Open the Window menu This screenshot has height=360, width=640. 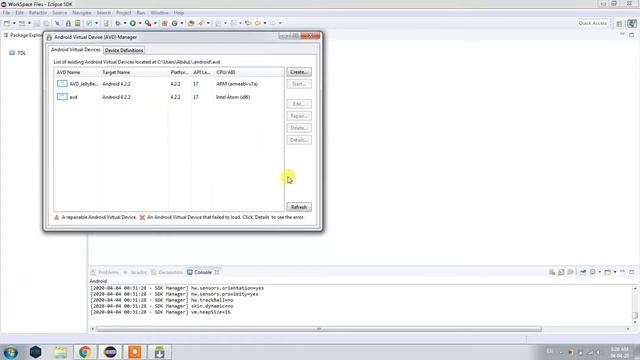click(x=159, y=13)
